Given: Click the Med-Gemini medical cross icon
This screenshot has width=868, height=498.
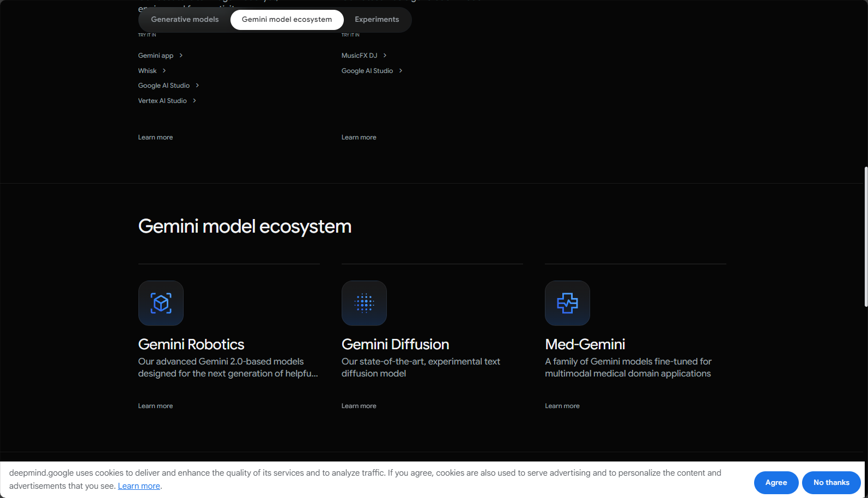Looking at the screenshot, I should point(567,303).
